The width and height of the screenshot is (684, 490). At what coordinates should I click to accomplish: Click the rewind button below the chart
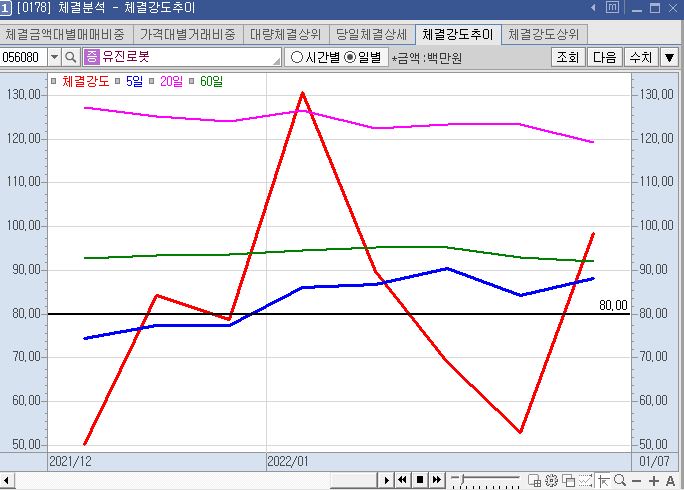coord(404,480)
